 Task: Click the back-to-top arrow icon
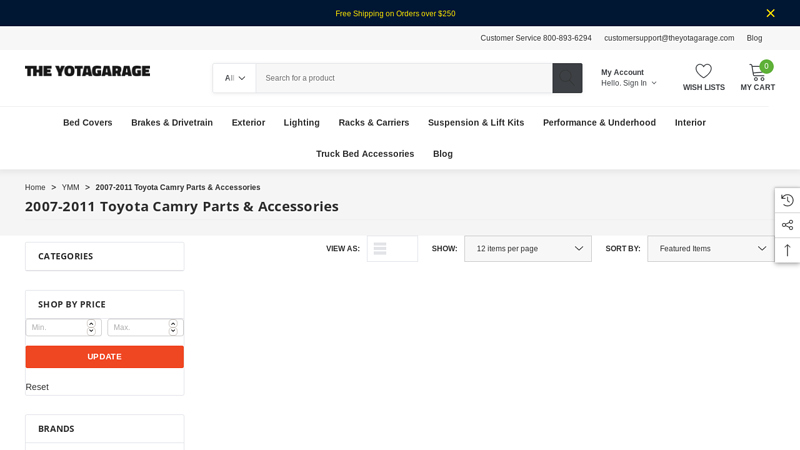click(787, 250)
